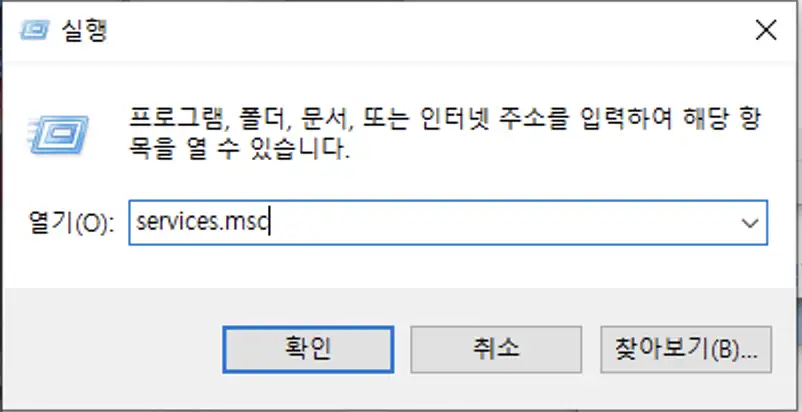The width and height of the screenshot is (802, 412).
Task: Click second description line ending 열 수 있습니다
Action: (239, 148)
